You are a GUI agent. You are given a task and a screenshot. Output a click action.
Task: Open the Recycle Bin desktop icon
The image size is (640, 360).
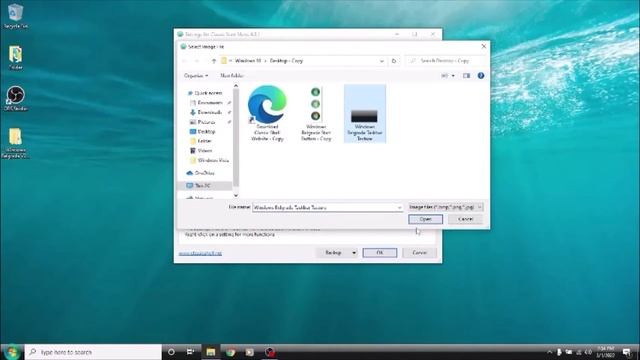point(16,16)
